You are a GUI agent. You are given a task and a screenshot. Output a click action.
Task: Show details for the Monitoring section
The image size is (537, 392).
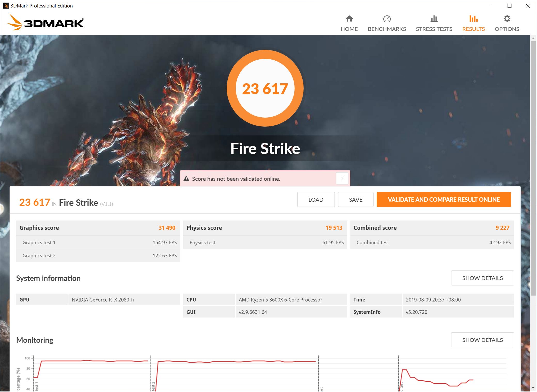pyautogui.click(x=482, y=340)
